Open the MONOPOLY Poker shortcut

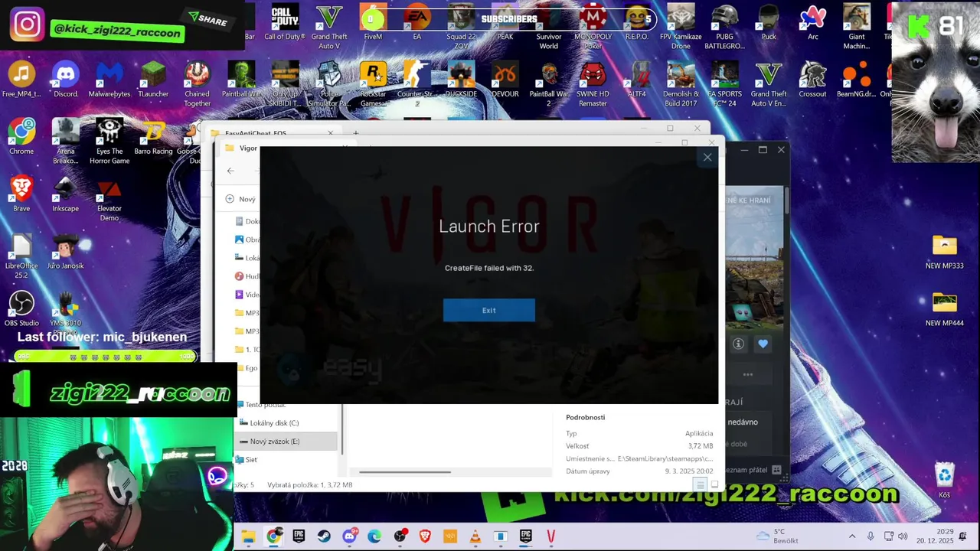(593, 28)
